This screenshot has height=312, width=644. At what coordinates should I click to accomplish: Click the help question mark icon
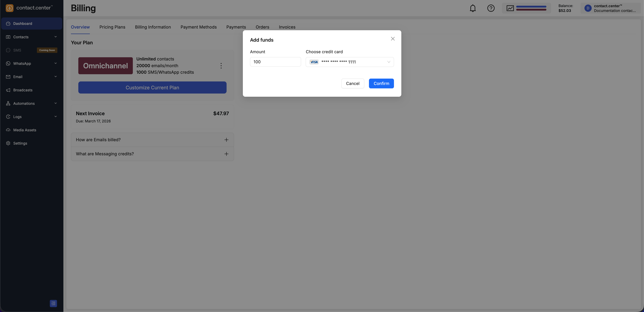click(491, 8)
